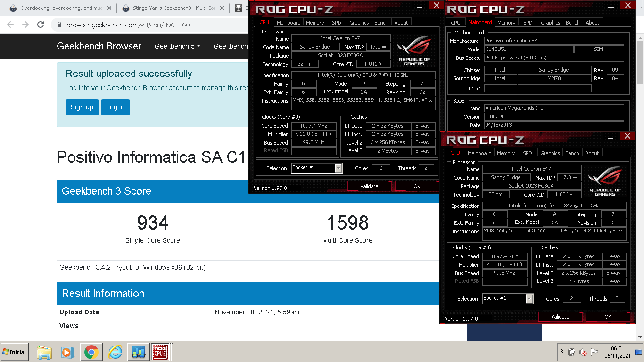644x362 pixels.
Task: Open Memory tab in the Mainboard CPU-Z window
Action: click(506, 23)
